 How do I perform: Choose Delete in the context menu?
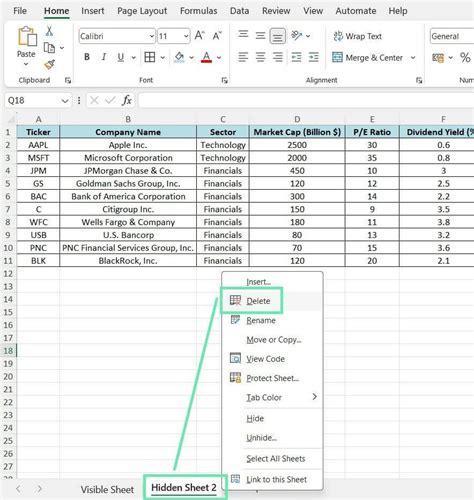pyautogui.click(x=272, y=301)
